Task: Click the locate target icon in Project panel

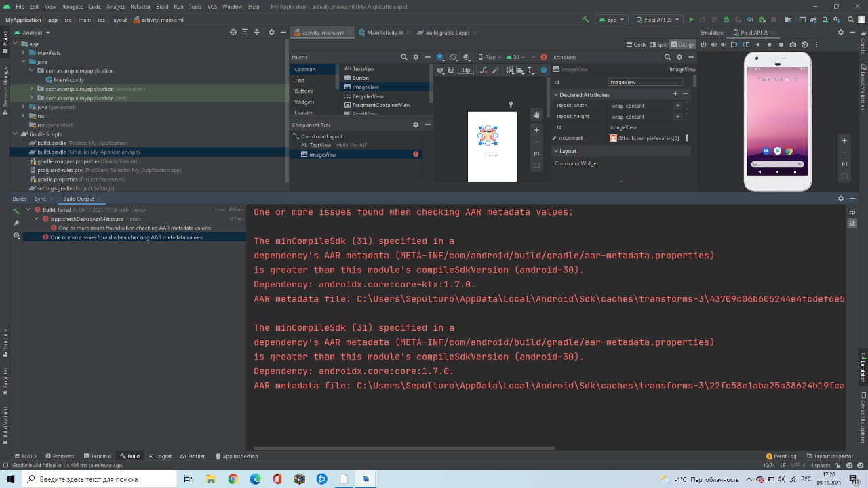Action: point(233,32)
